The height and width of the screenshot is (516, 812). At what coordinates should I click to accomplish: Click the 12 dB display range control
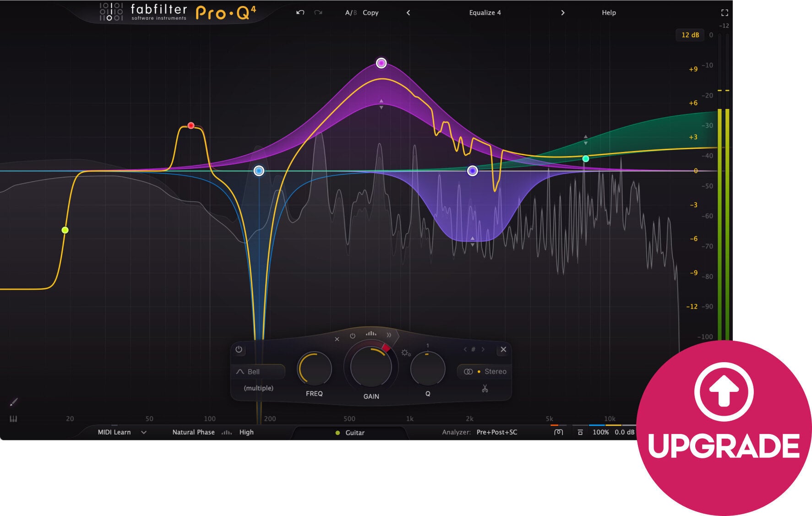pyautogui.click(x=689, y=35)
